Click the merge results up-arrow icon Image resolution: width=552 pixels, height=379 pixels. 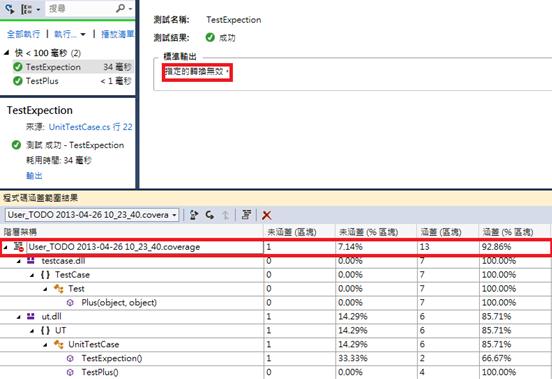pos(226,215)
